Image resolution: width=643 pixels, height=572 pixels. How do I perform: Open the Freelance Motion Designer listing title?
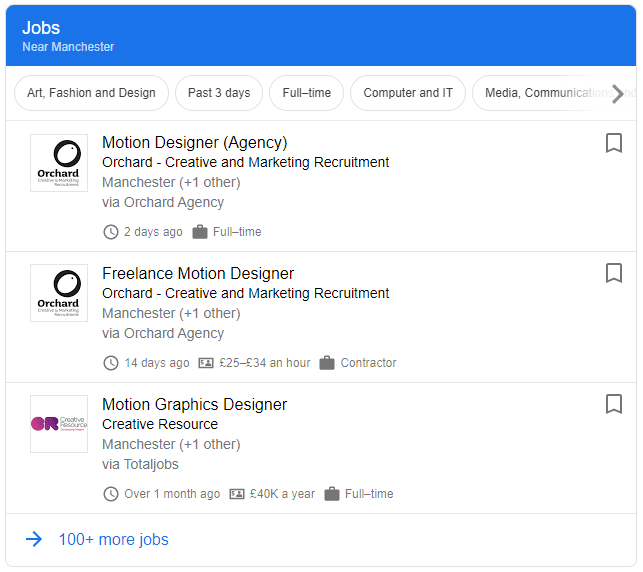[x=198, y=273]
